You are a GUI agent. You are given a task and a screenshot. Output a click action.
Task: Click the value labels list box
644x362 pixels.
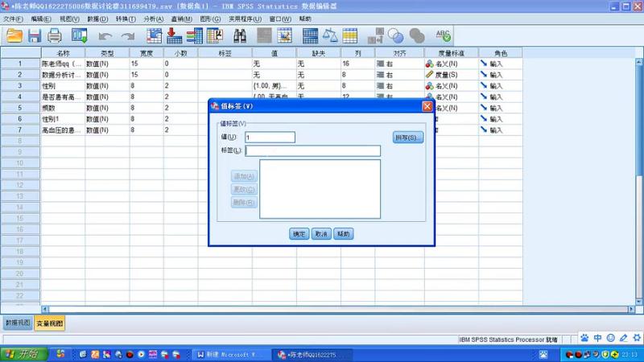pyautogui.click(x=320, y=189)
